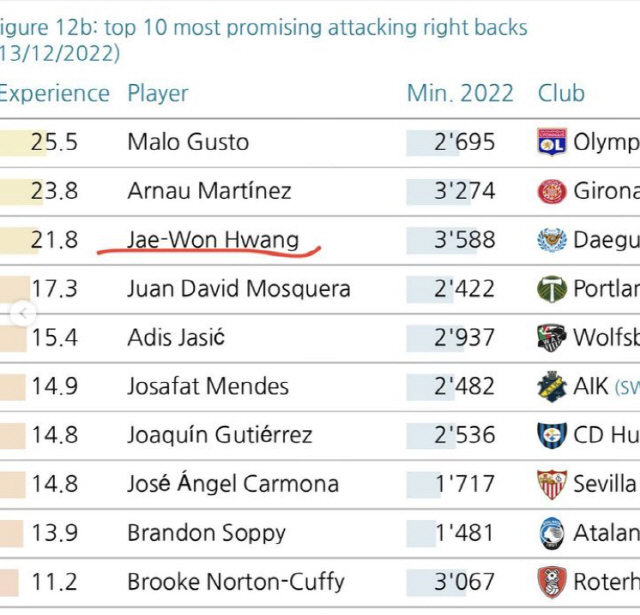Image resolution: width=640 pixels, height=615 pixels.
Task: Sort by the Experience column header
Action: (x=54, y=94)
